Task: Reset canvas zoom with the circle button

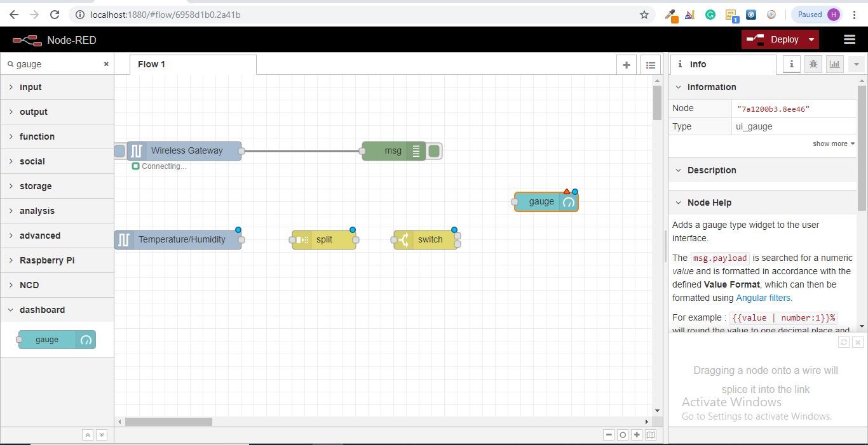Action: pyautogui.click(x=623, y=435)
